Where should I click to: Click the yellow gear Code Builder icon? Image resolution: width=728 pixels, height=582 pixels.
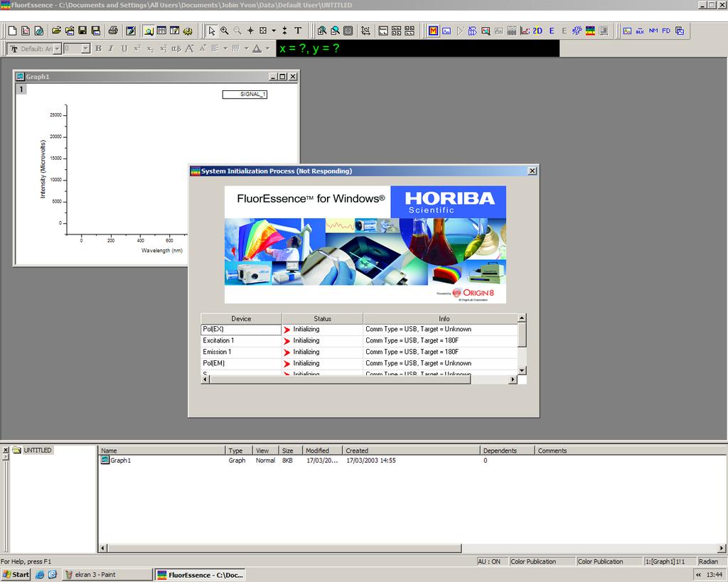188,31
